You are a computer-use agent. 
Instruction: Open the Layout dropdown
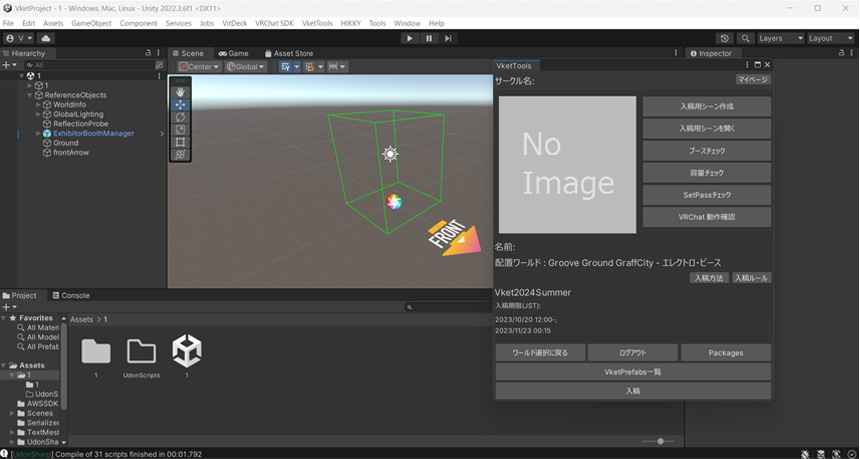tap(831, 38)
